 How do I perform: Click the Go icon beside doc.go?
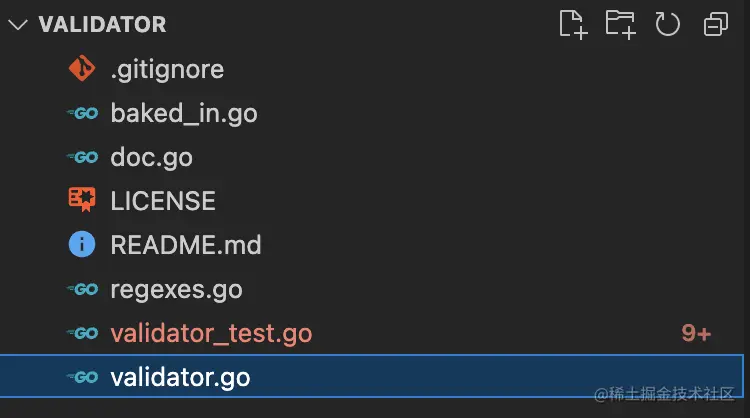[81, 157]
